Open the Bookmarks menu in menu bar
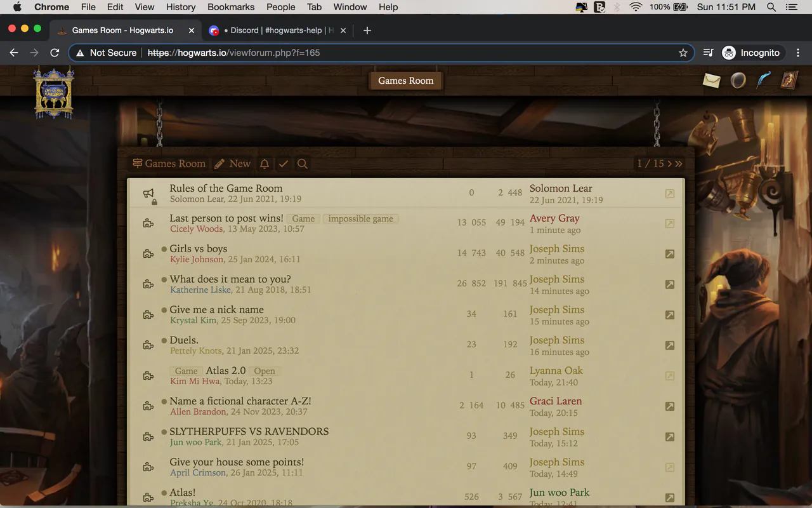812x508 pixels. [x=231, y=7]
